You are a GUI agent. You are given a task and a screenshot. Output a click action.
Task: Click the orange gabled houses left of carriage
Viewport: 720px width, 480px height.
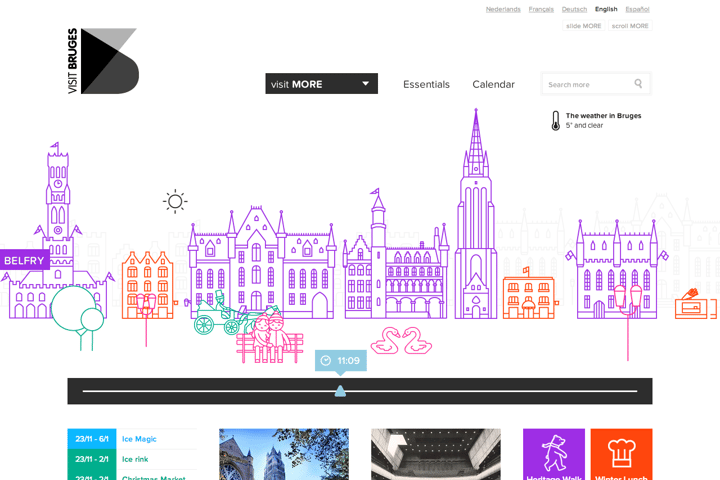[148, 285]
